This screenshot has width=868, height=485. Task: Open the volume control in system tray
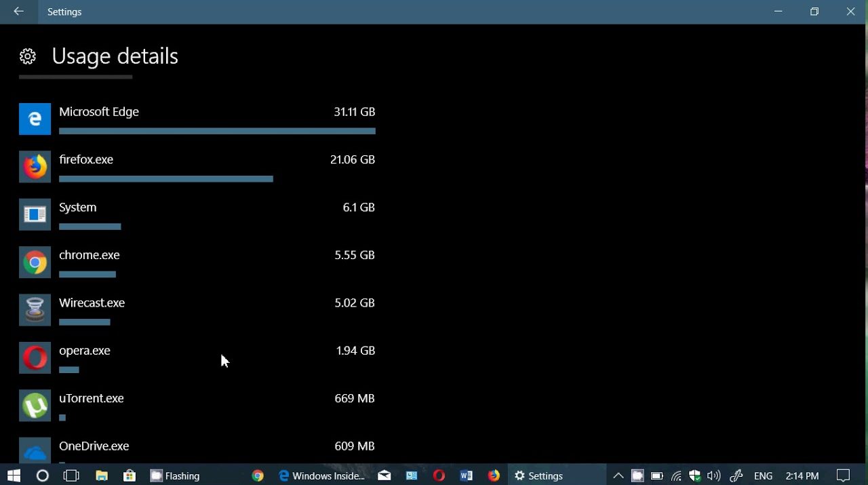pyautogui.click(x=713, y=476)
